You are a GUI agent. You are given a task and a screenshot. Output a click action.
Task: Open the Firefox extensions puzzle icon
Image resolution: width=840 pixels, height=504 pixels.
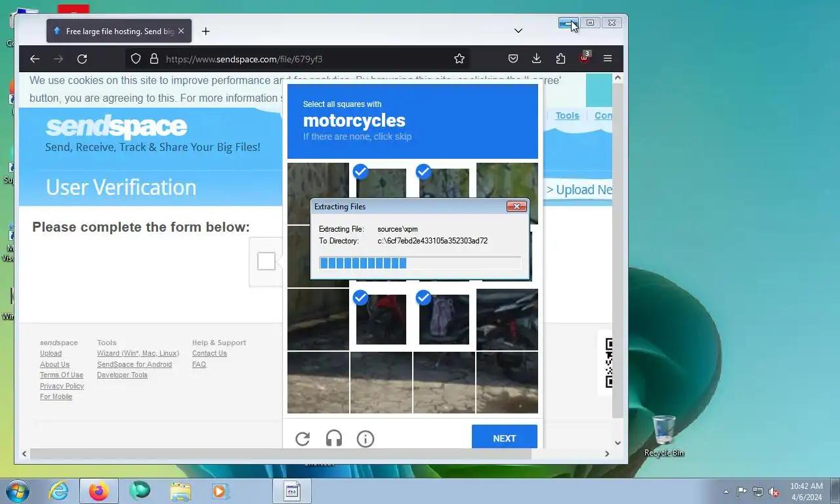click(x=560, y=59)
